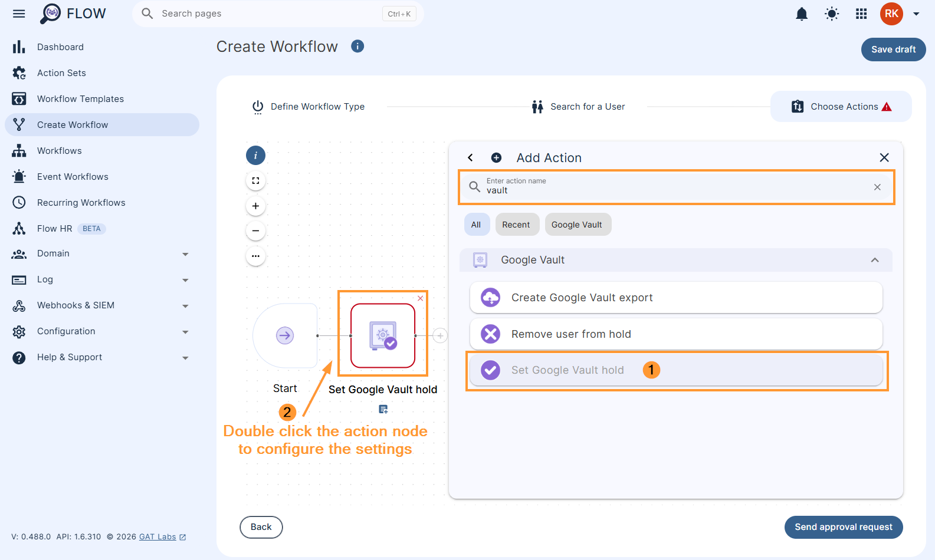
Task: Toggle light/dark theme sun icon
Action: pos(832,14)
